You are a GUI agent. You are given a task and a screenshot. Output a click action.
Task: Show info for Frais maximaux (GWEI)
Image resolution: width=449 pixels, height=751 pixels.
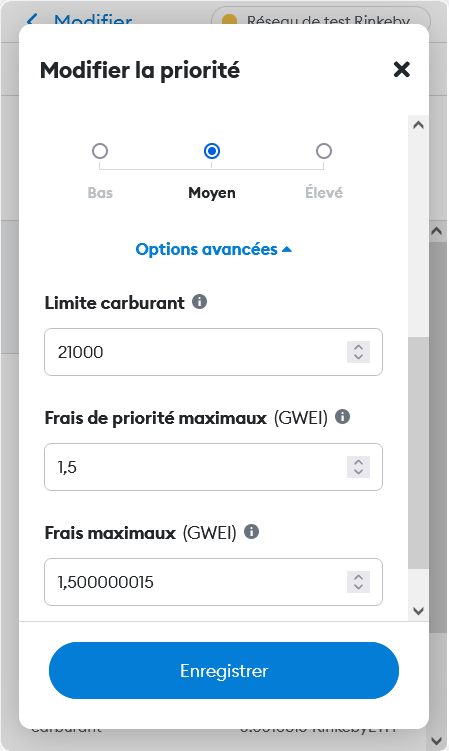click(251, 532)
